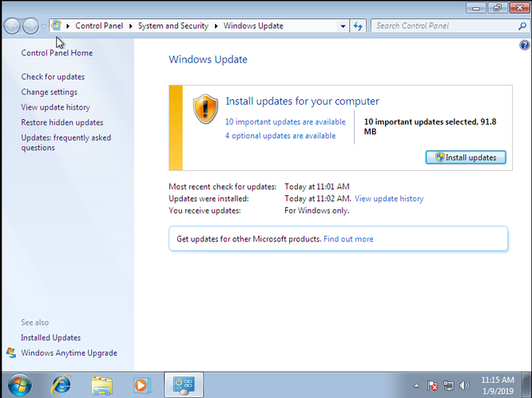Open the Windows Start button
The width and height of the screenshot is (532, 398).
[x=20, y=385]
